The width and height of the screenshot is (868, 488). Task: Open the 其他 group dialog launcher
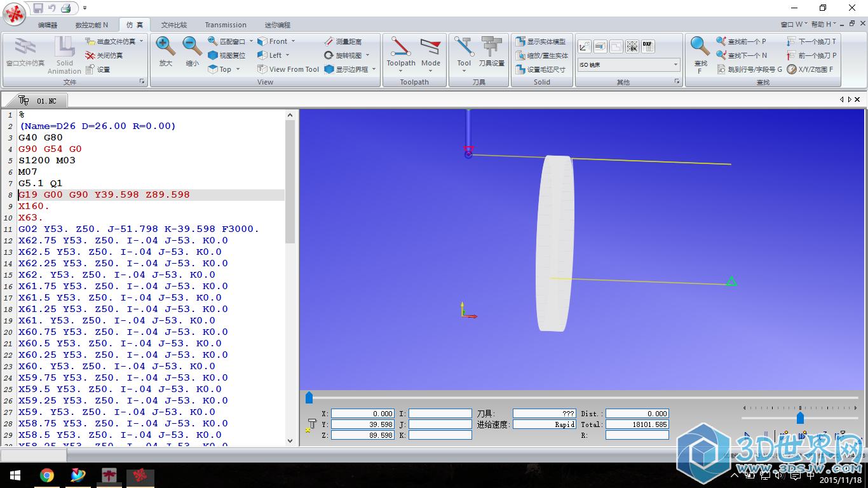tap(677, 82)
